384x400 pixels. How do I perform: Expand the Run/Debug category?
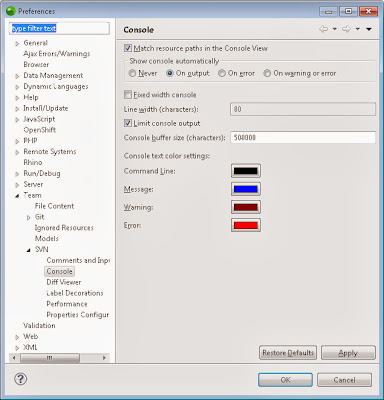17,174
